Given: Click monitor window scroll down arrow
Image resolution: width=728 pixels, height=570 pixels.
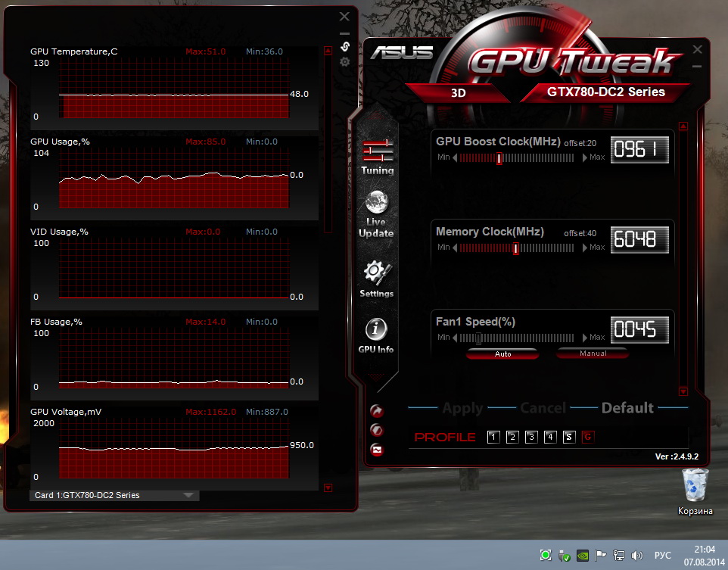Looking at the screenshot, I should (x=328, y=487).
